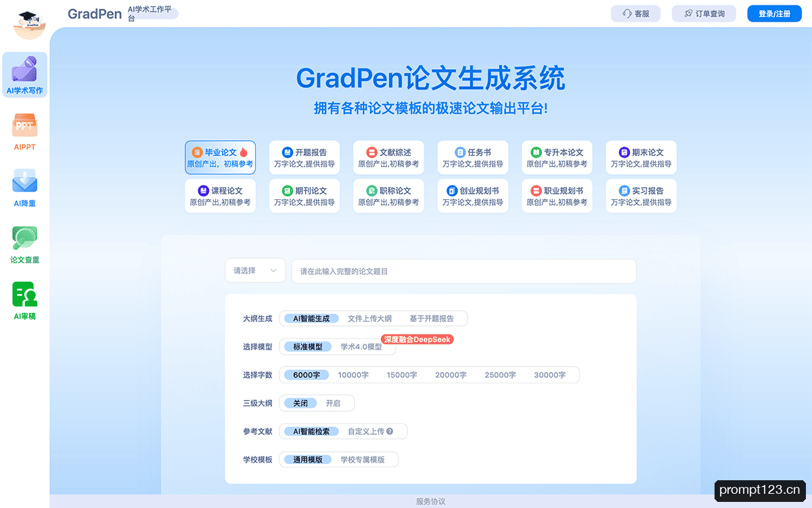This screenshot has width=812, height=508.
Task: Click the 任务书 light-blue icon
Action: pyautogui.click(x=460, y=152)
